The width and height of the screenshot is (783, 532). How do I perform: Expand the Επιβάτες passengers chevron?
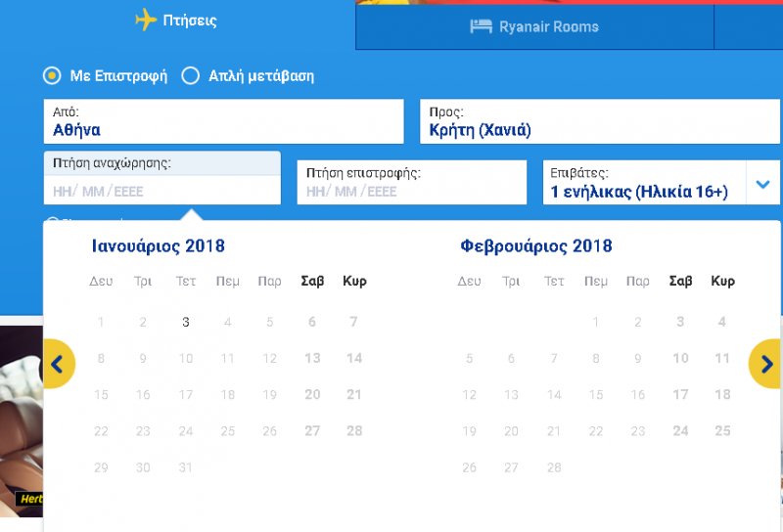coord(762,184)
